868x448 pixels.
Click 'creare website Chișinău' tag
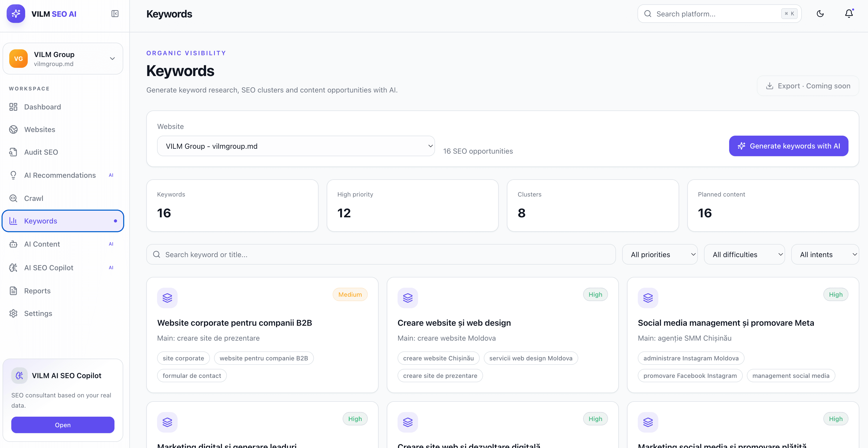tap(438, 358)
